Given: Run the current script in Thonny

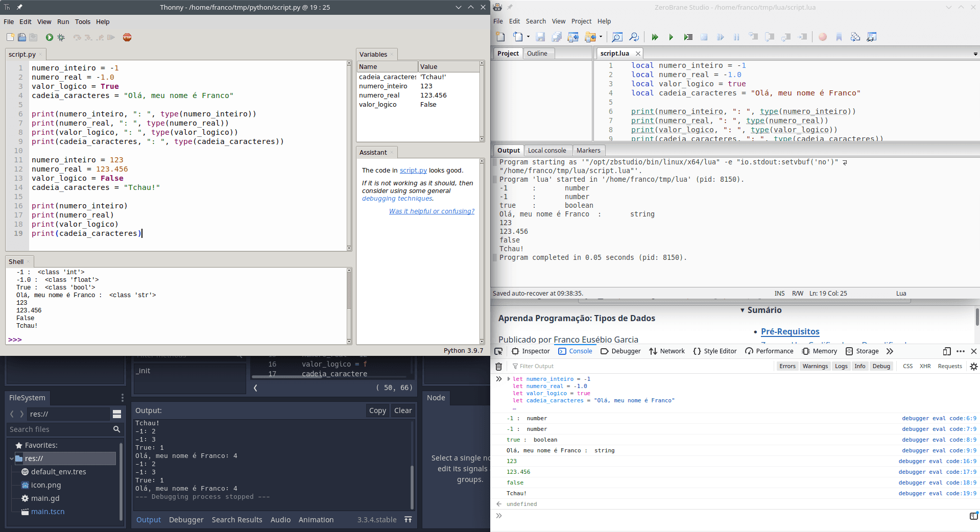Looking at the screenshot, I should point(49,37).
